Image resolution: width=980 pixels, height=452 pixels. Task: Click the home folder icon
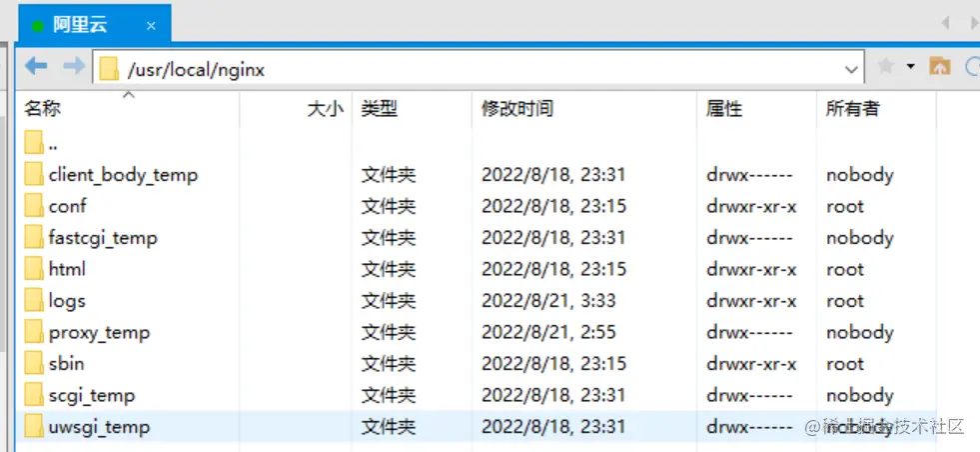click(939, 66)
